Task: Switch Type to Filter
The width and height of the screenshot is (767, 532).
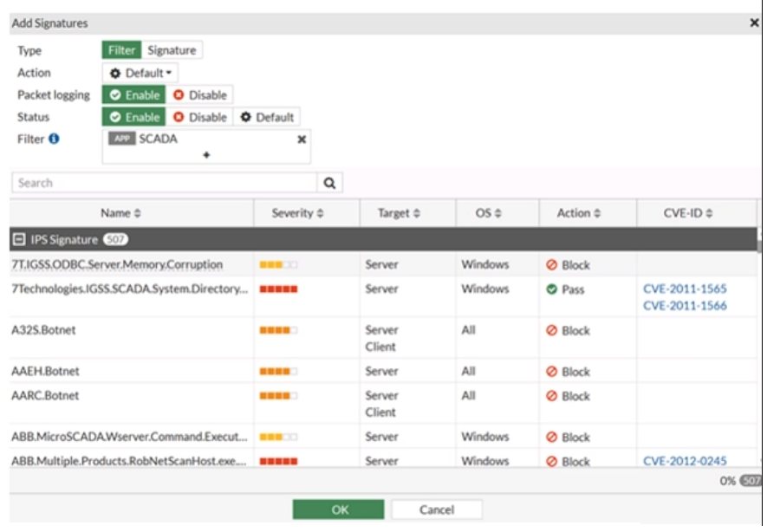Action: 121,50
